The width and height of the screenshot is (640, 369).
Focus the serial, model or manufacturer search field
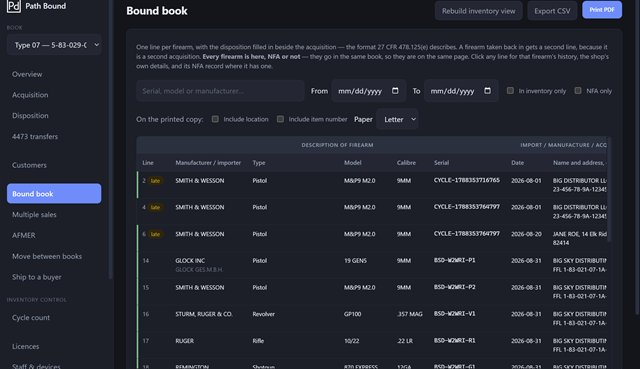pos(220,91)
